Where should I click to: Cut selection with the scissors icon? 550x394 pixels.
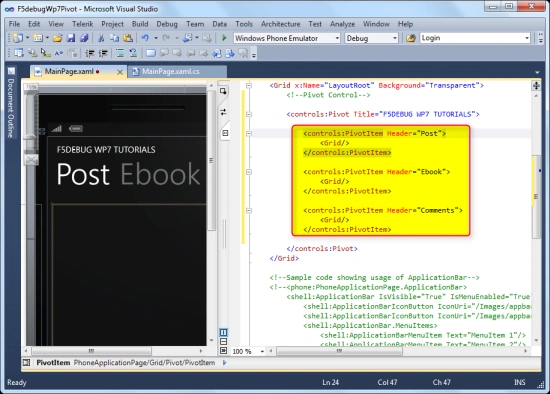pos(101,38)
